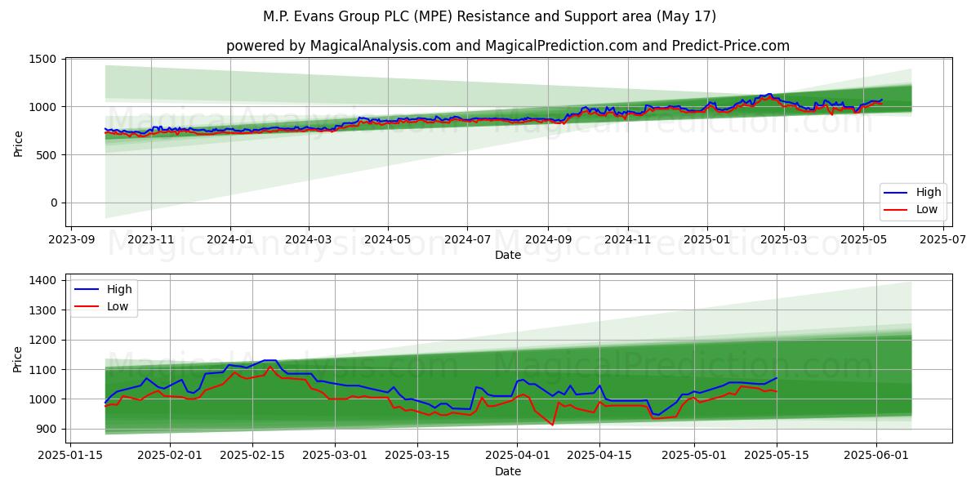Click the '900' price tick, lower chart
980x490 pixels.
point(47,430)
